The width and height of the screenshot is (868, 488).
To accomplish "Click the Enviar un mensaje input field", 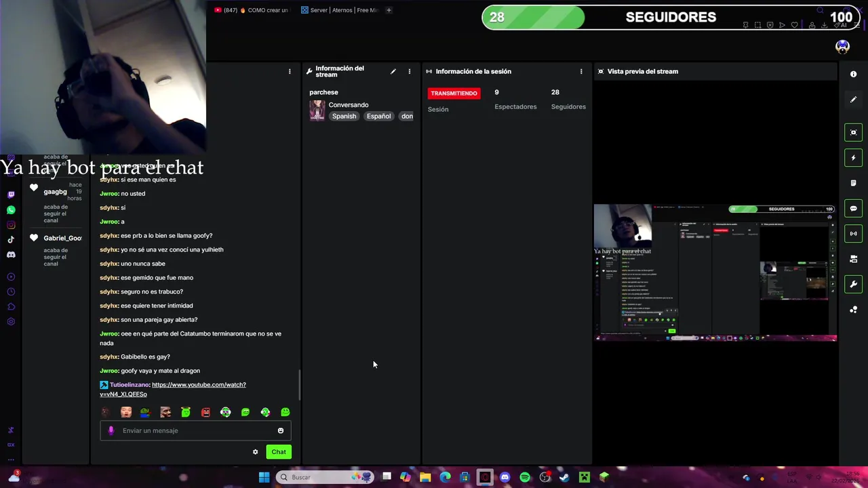I will coord(195,430).
